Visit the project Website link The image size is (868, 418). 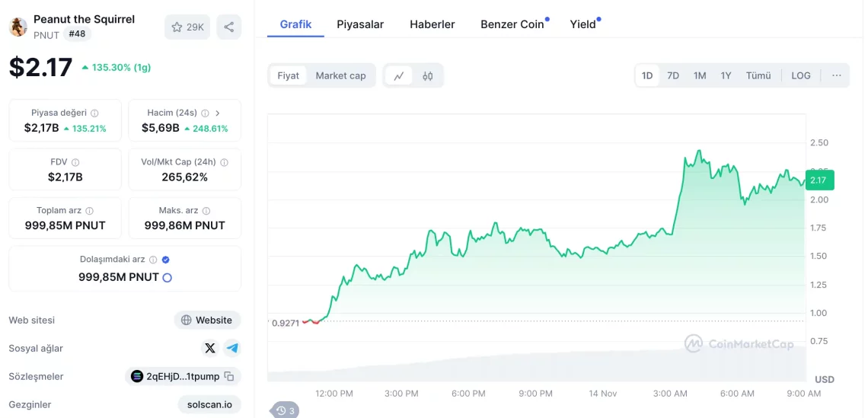pyautogui.click(x=207, y=320)
